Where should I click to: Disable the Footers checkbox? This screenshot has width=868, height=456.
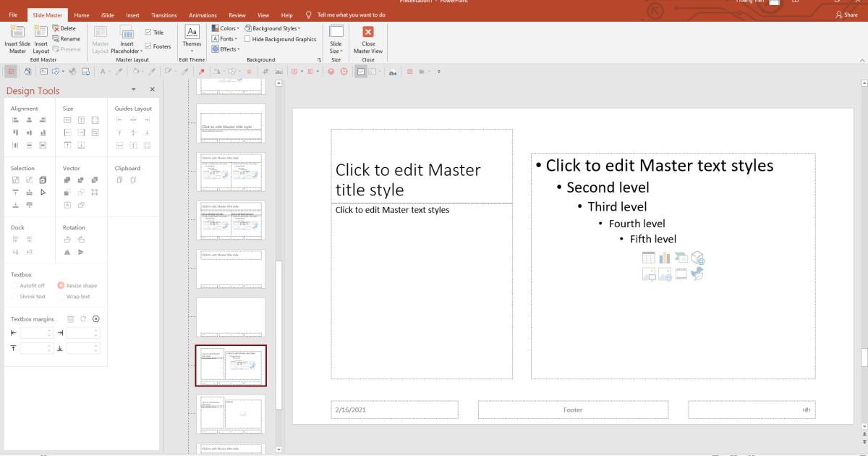[149, 46]
